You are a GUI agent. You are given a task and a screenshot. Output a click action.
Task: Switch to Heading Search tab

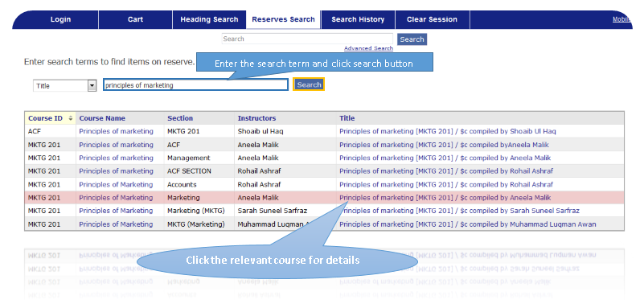[x=209, y=19]
